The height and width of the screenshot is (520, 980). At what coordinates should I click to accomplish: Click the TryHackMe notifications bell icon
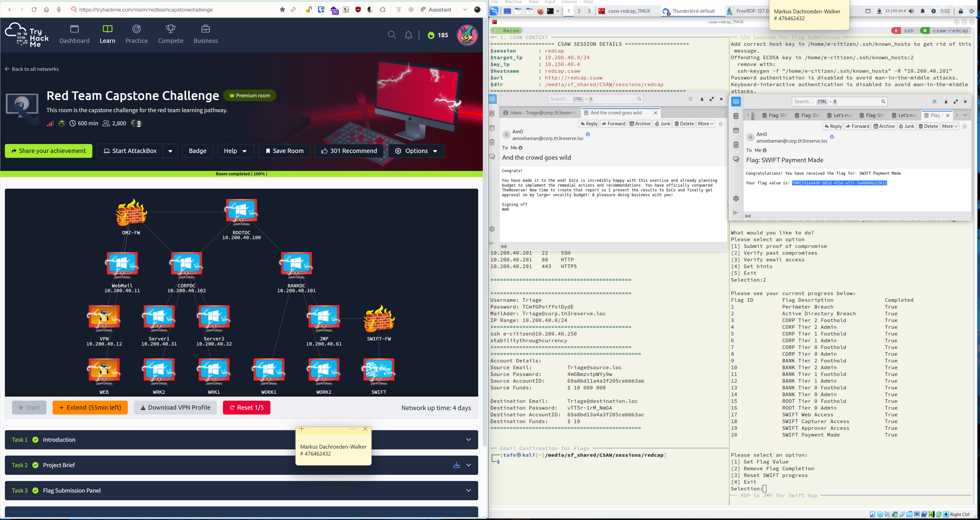coord(408,35)
